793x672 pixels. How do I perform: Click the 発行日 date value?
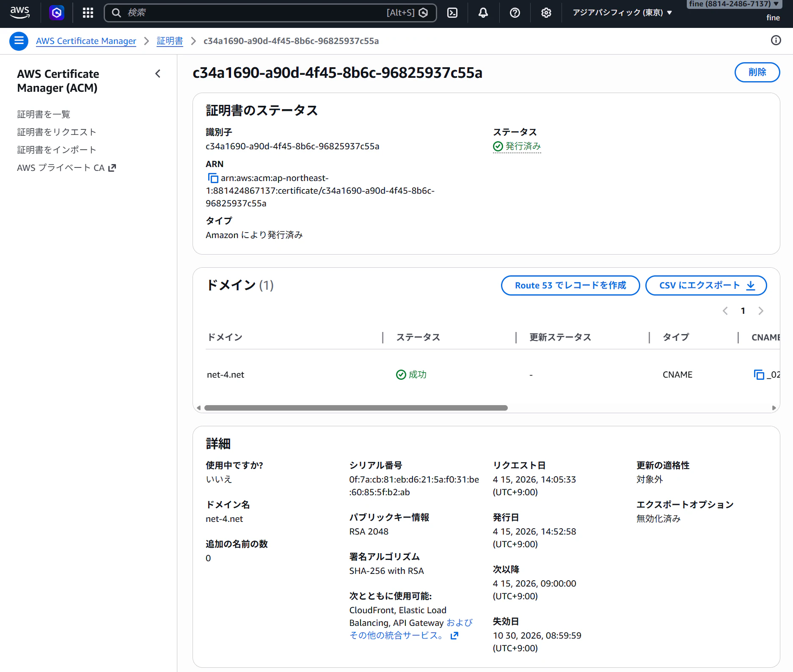point(534,538)
